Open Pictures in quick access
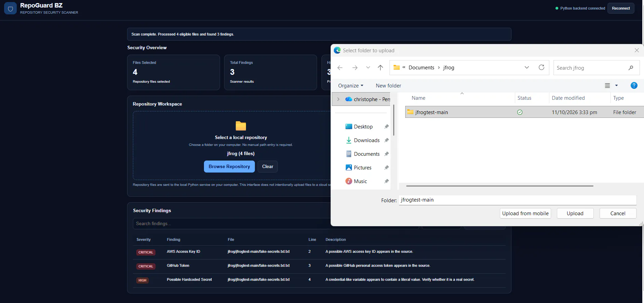Screen dimensions: 644x303 [362, 168]
